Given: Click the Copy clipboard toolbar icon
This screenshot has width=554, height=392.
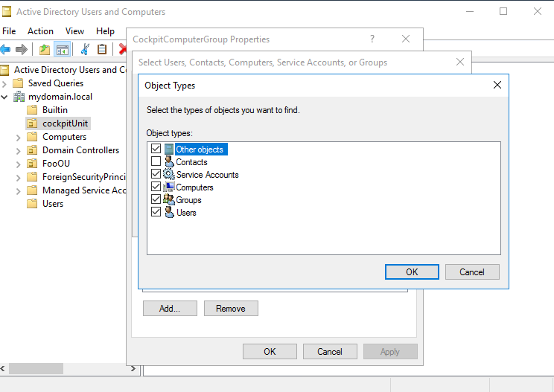Looking at the screenshot, I should [x=102, y=49].
